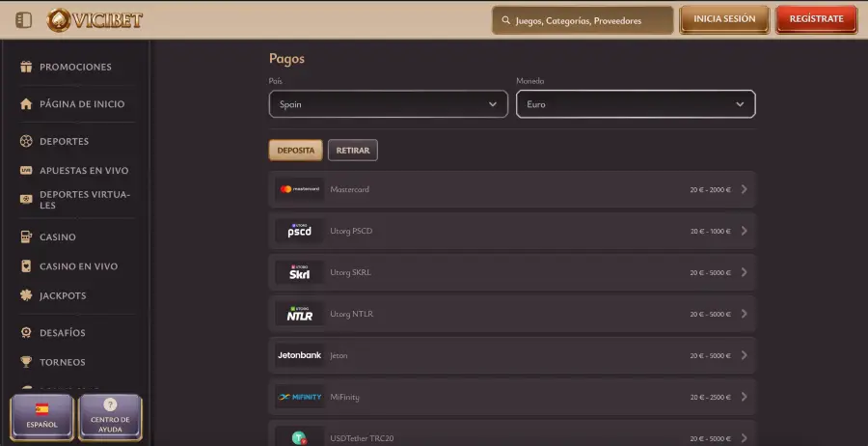868x446 pixels.
Task: Click the Utorg SKRL method name
Action: [350, 272]
